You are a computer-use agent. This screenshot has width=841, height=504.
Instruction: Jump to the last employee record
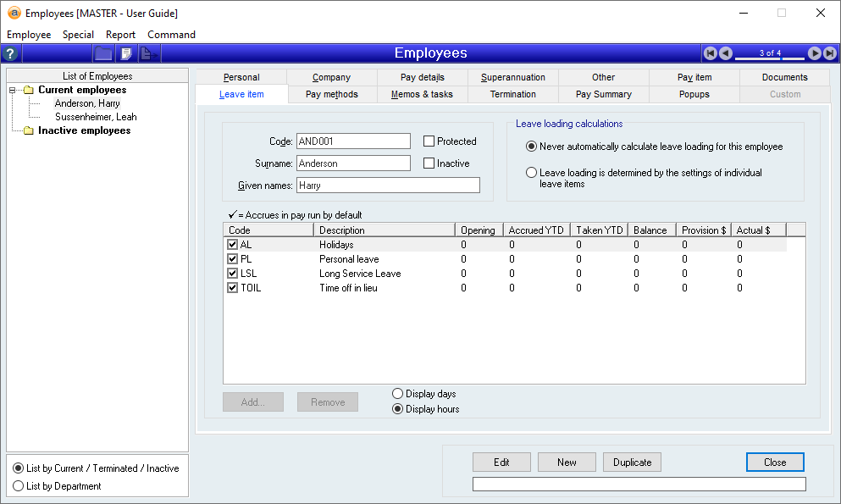click(829, 53)
